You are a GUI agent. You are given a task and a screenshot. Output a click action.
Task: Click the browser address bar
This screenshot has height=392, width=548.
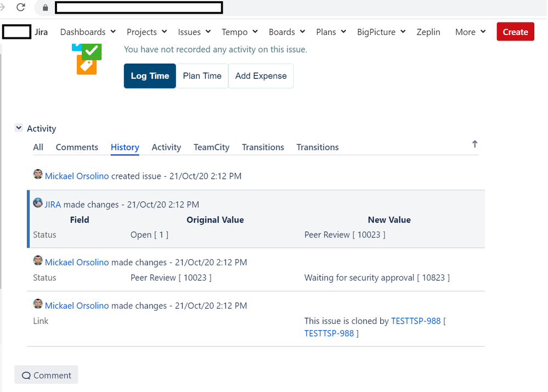pos(139,7)
